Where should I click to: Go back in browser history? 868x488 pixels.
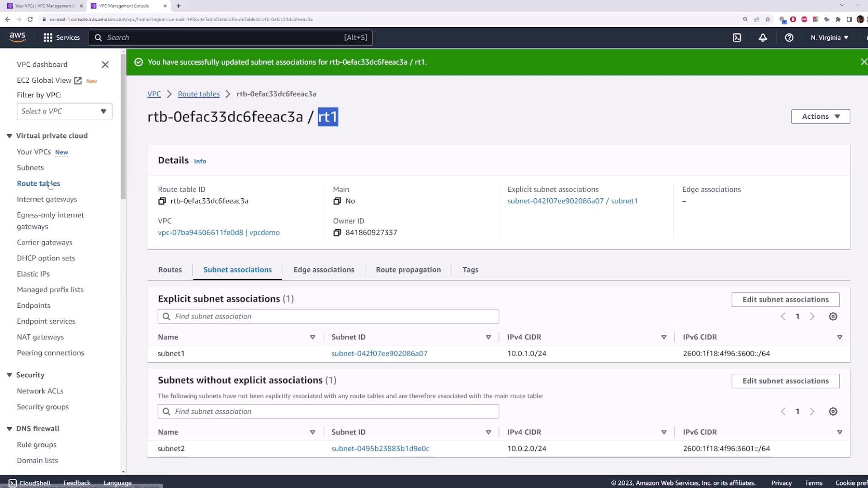click(8, 19)
